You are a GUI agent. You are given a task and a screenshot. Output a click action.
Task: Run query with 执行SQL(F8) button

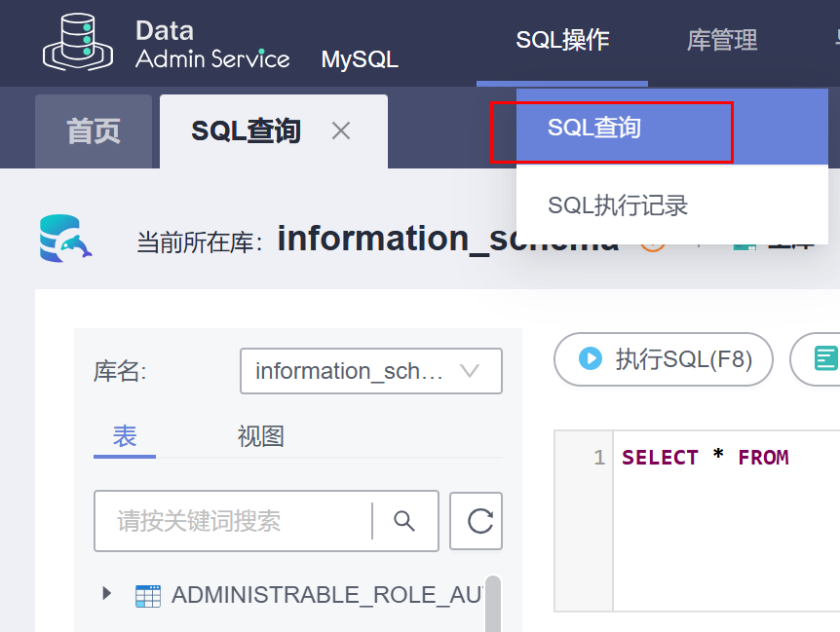[663, 359]
